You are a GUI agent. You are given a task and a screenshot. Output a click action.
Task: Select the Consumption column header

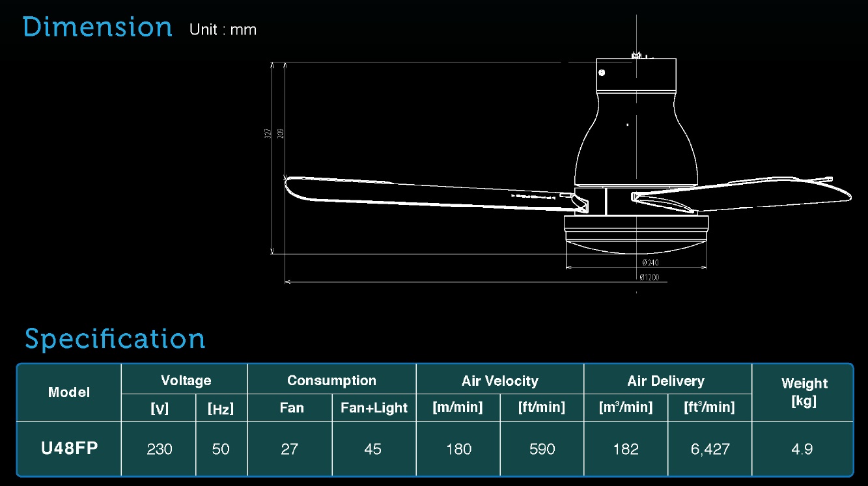(x=331, y=381)
